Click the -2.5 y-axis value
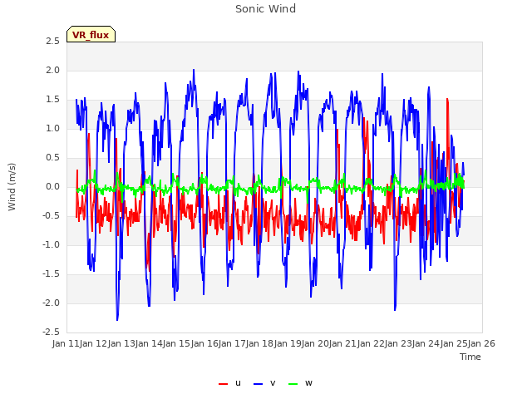The image size is (532, 399). click(x=52, y=332)
